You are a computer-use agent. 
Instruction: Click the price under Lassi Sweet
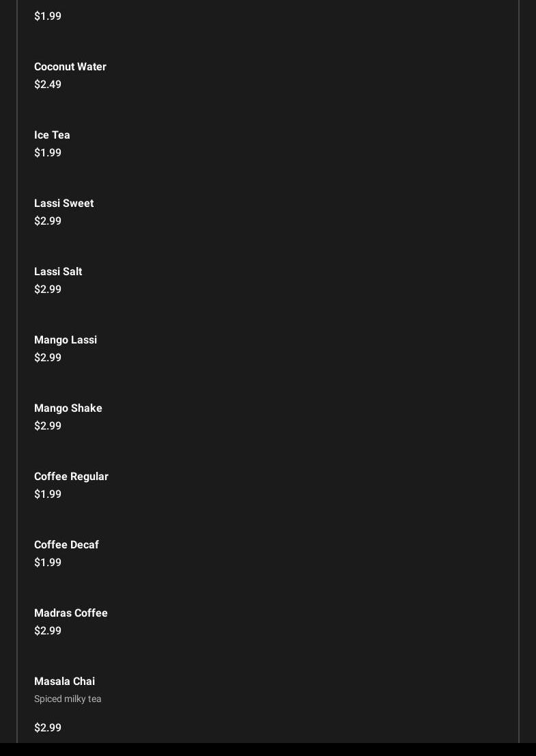point(48,221)
